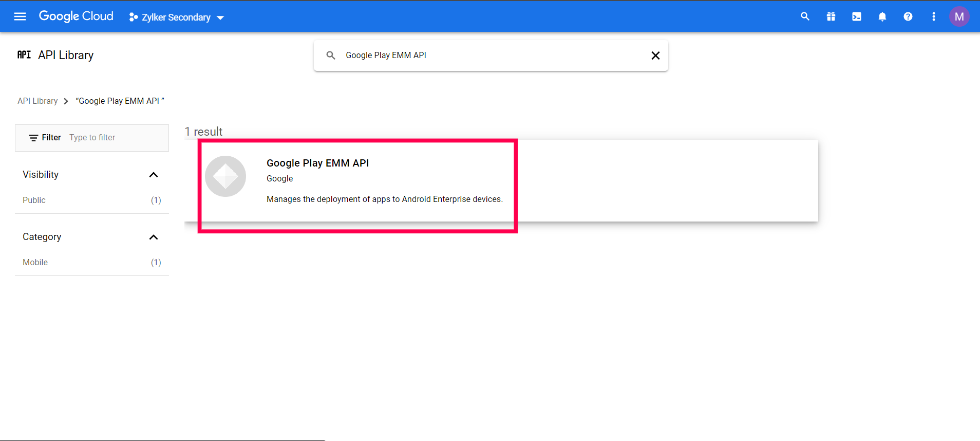Click the Visibility heading label
The image size is (980, 441).
point(41,175)
